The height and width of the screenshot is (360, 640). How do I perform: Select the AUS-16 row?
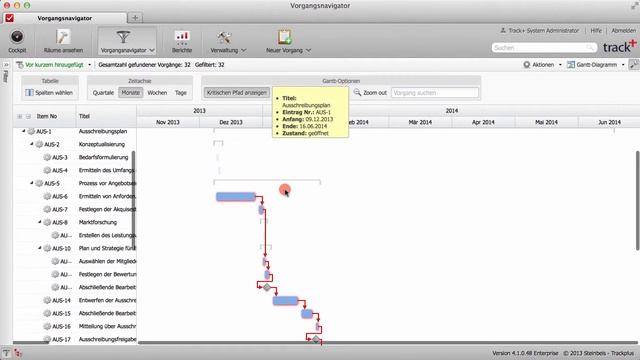coord(75,327)
